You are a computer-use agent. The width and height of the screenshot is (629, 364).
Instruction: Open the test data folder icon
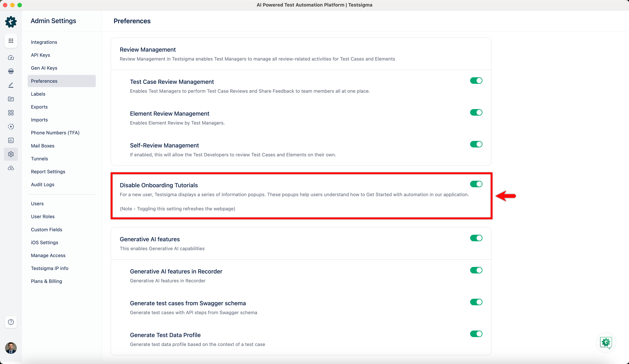pos(11,99)
